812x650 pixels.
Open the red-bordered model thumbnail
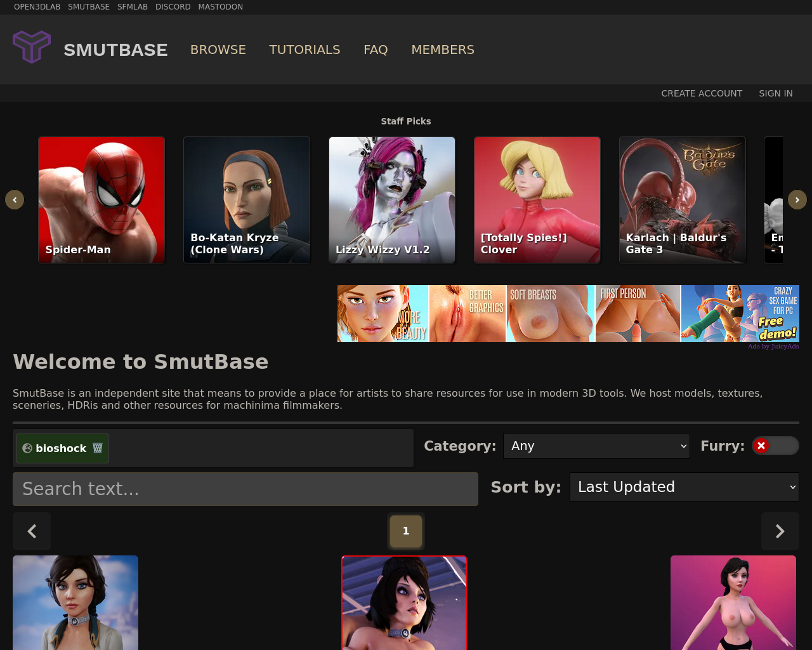pos(404,603)
